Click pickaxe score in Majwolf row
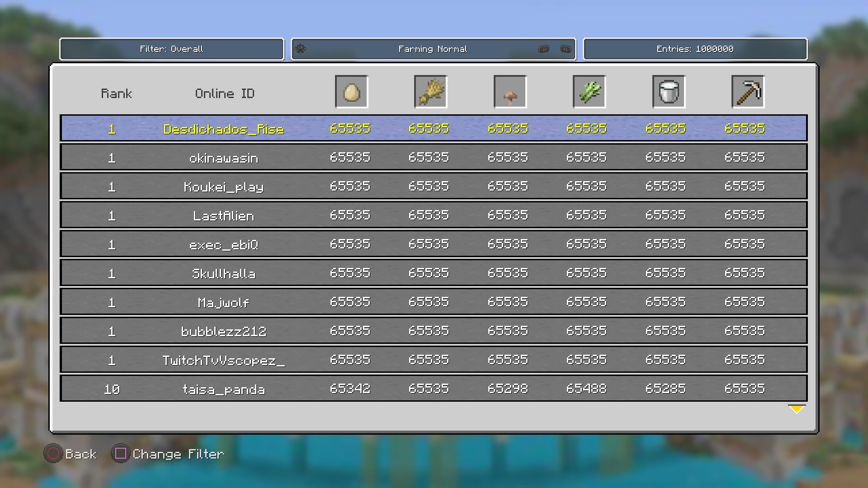This screenshot has width=868, height=488. [745, 301]
